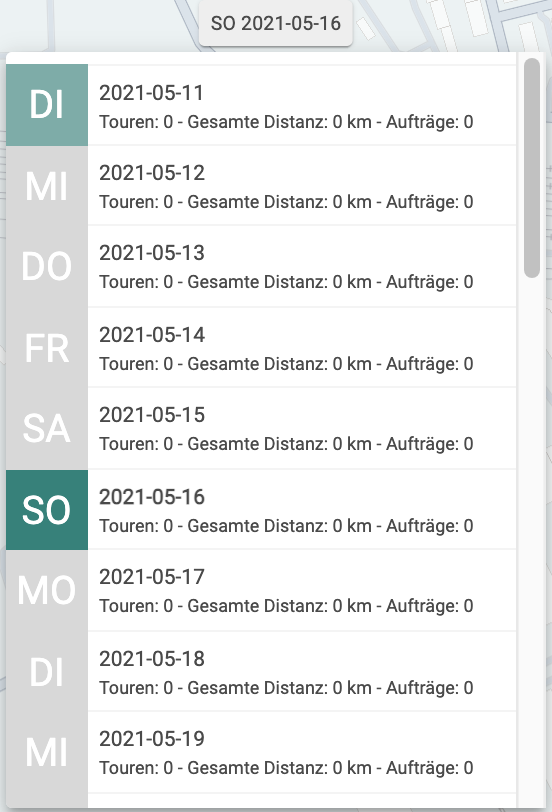Select the highlighted SO day tile

tap(47, 510)
